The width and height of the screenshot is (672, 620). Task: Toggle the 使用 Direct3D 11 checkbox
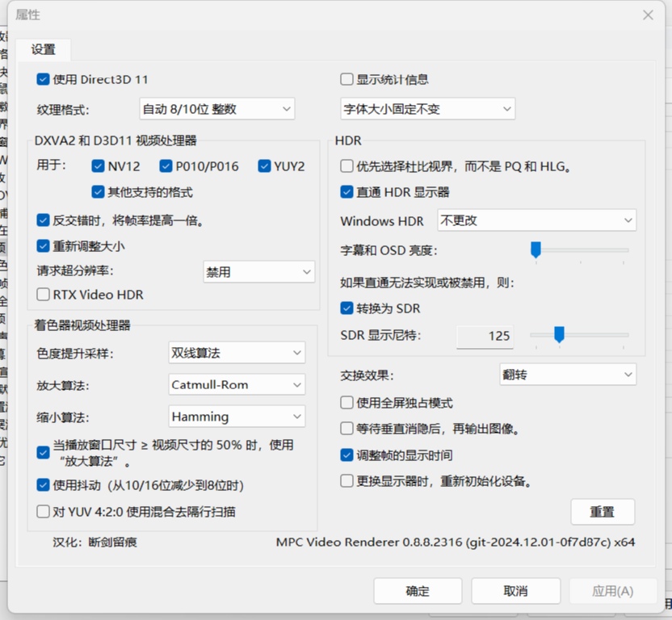44,79
